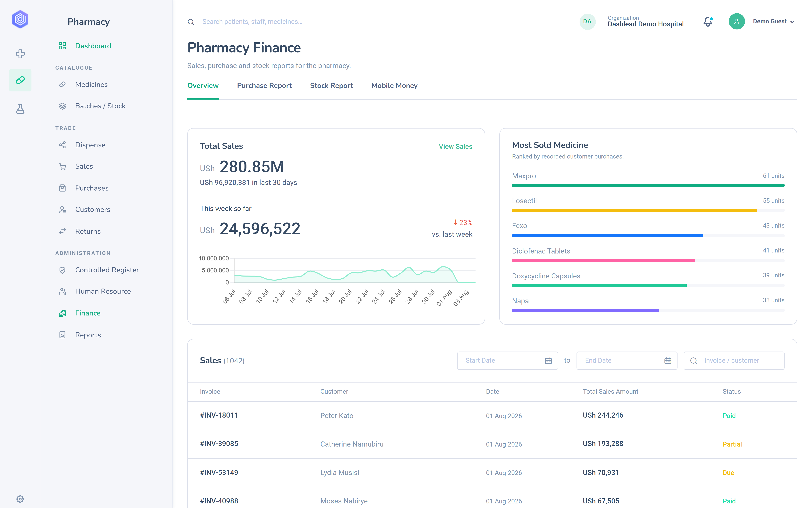Click the Human Resource people icon
Image resolution: width=812 pixels, height=508 pixels.
coord(62,291)
